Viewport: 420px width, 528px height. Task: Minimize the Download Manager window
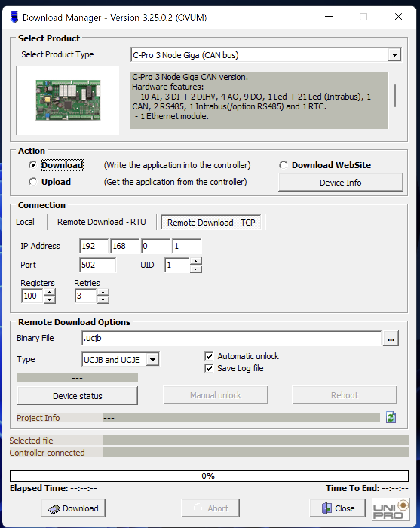coord(329,17)
